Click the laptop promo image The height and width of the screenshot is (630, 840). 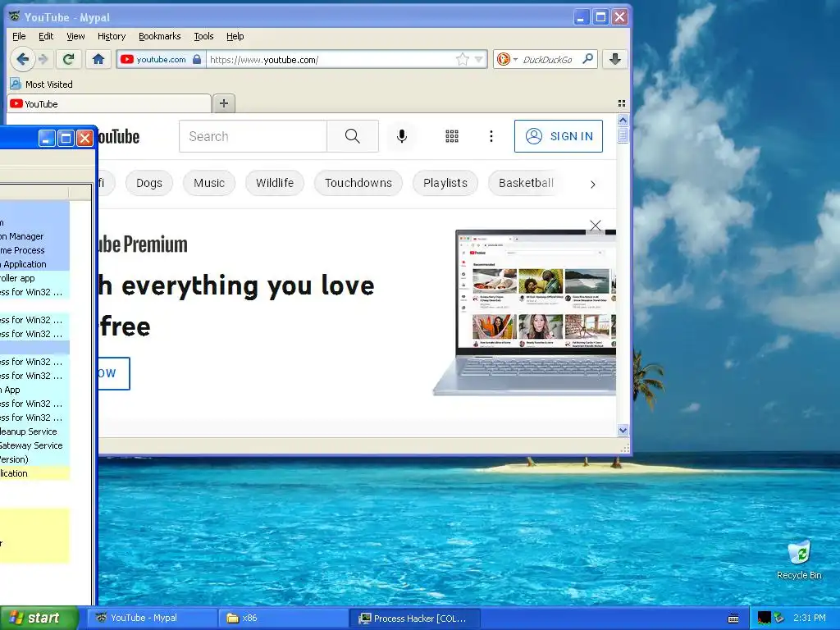click(524, 313)
